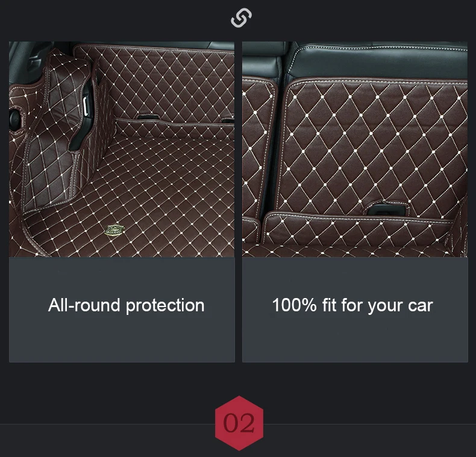Click the "All-round protection" caption text
476x457 pixels.
click(x=126, y=305)
